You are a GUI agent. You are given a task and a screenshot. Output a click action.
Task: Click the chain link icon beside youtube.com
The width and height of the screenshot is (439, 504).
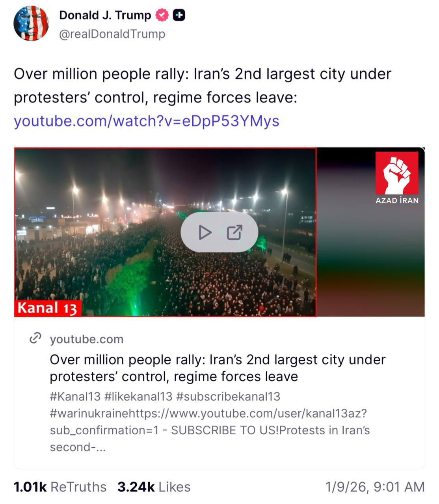click(35, 338)
